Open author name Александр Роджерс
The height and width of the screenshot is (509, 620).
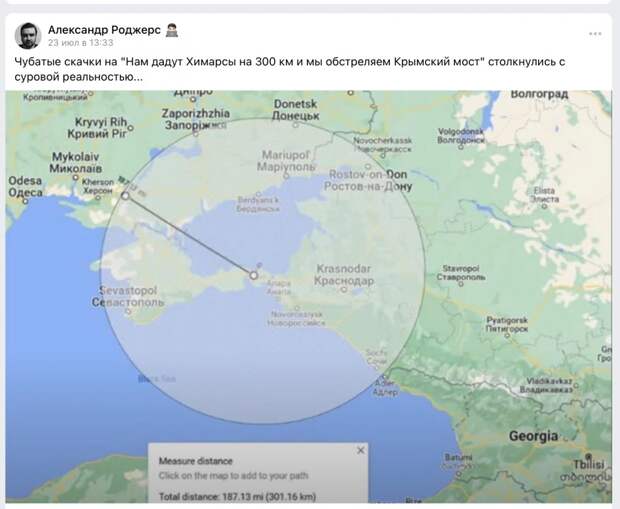104,30
